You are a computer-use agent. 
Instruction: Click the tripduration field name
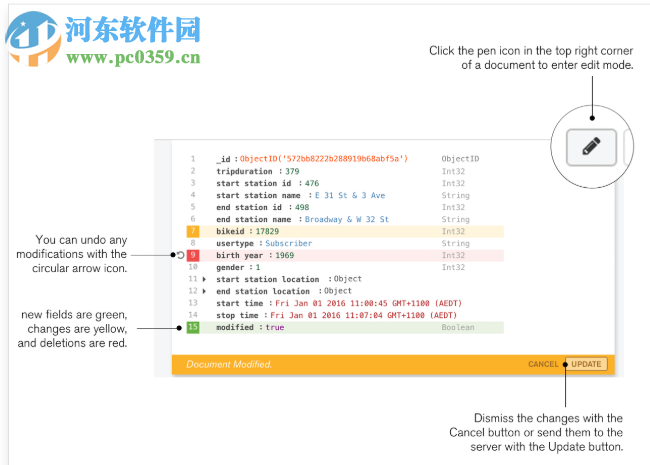[244, 171]
